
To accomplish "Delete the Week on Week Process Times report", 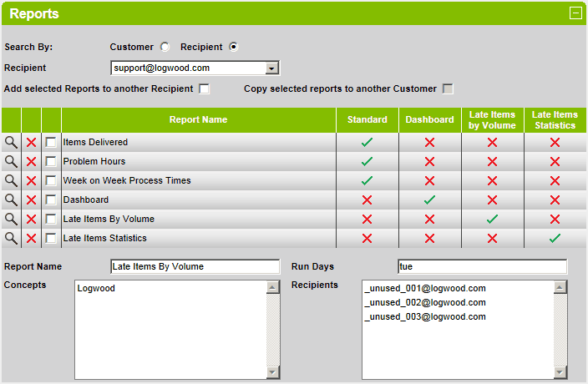I will click(32, 181).
